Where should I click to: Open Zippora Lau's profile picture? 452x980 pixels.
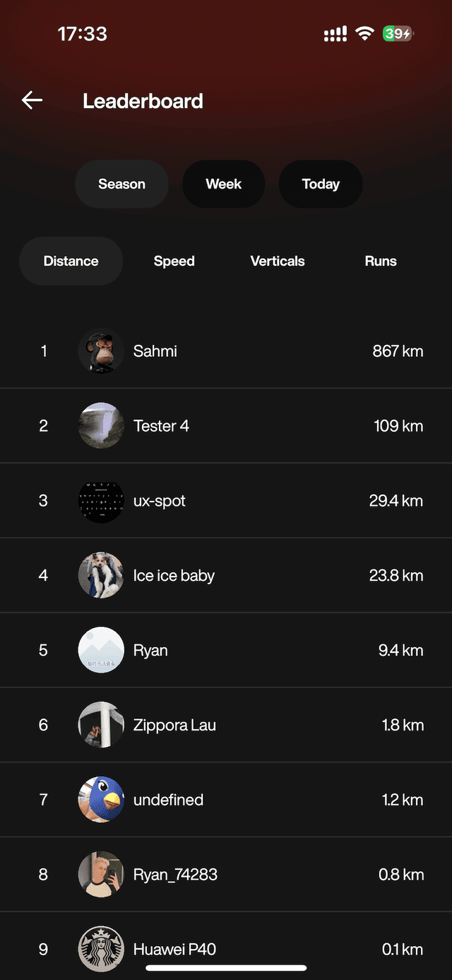point(101,725)
